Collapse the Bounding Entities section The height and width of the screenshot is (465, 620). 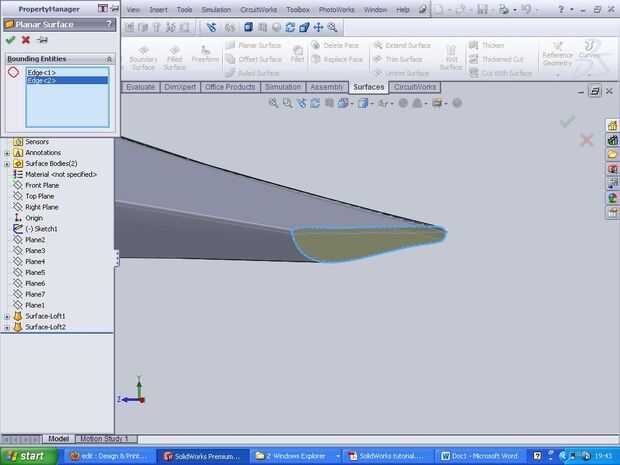(109, 59)
